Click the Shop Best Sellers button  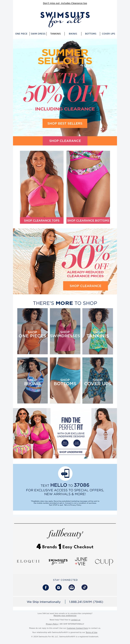coord(65,123)
